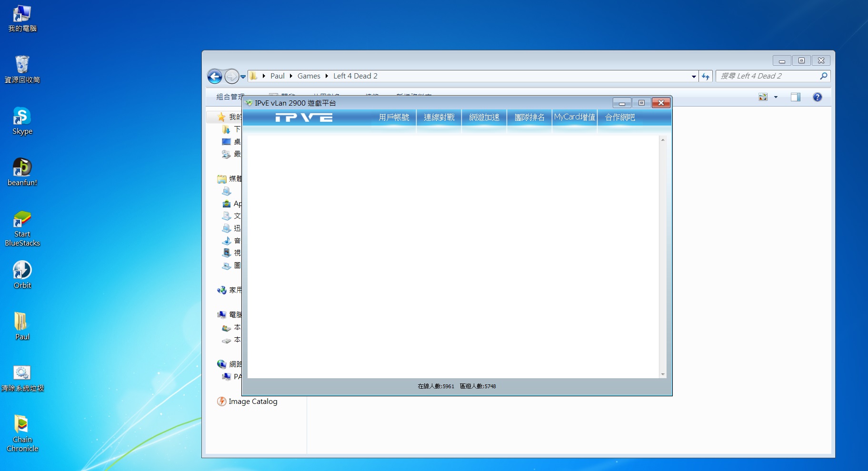
Task: Select Image Catalog in navigation pane
Action: pos(252,402)
